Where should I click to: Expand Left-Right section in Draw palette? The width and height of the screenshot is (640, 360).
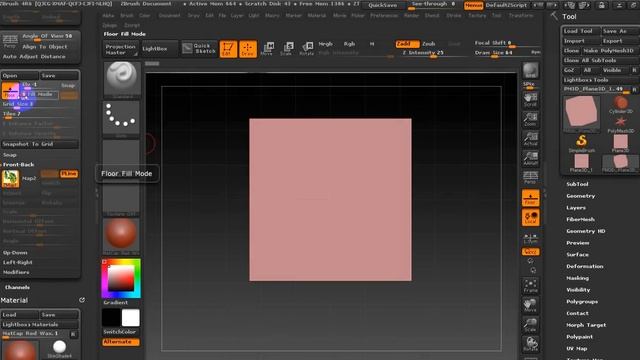click(18, 262)
